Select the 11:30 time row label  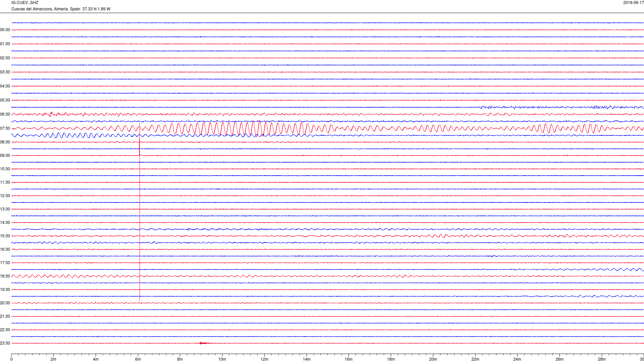click(5, 182)
